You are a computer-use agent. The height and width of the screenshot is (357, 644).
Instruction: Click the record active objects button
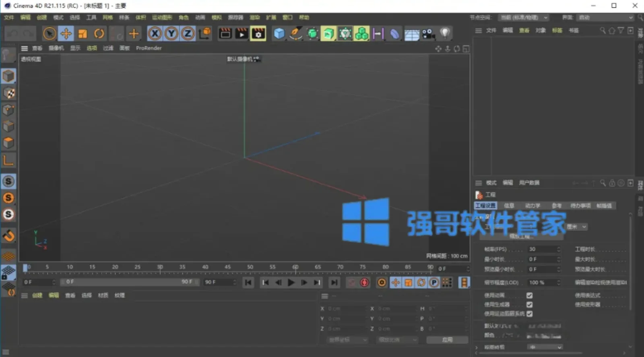pyautogui.click(x=351, y=283)
